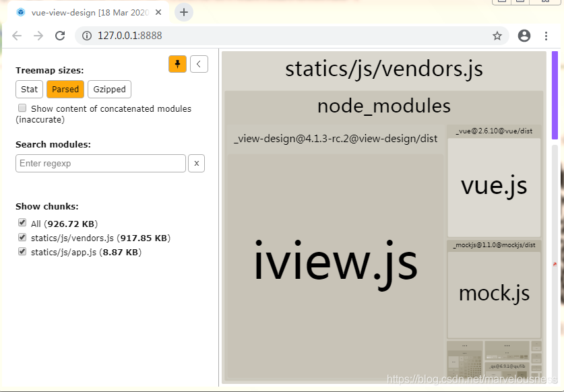Open the Chrome profile avatar
This screenshot has height=392, width=564.
click(524, 36)
